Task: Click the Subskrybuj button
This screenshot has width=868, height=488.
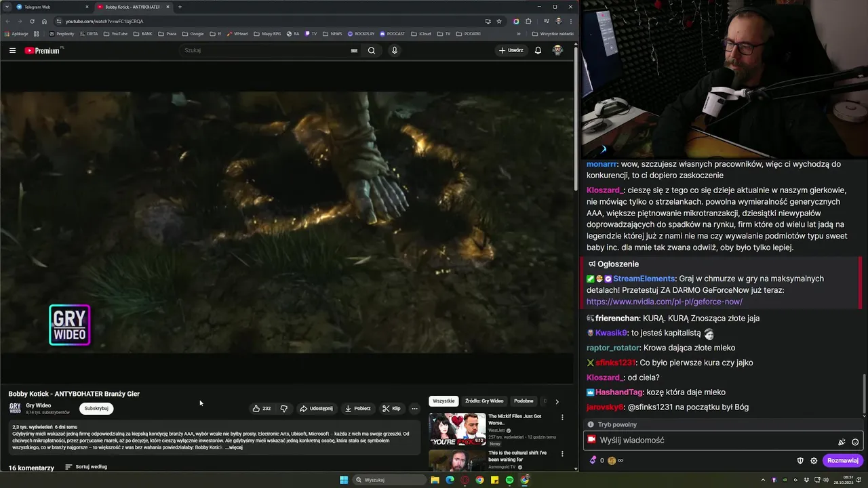Action: 96,409
